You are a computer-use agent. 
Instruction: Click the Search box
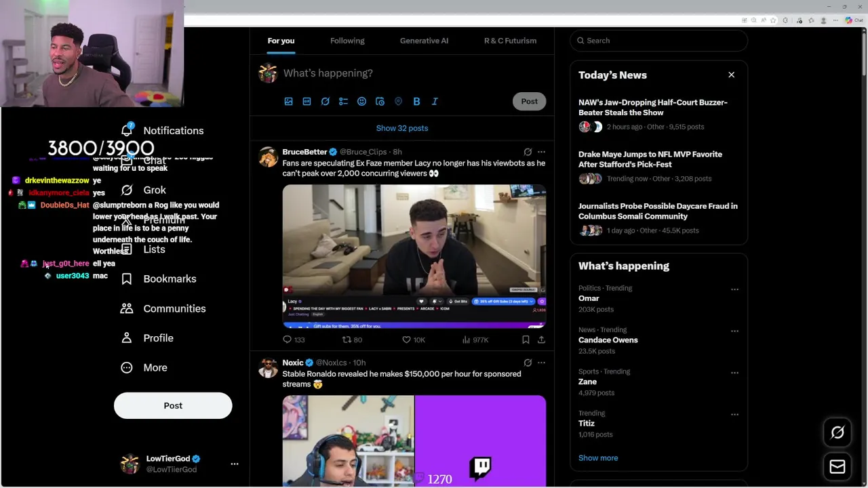658,41
